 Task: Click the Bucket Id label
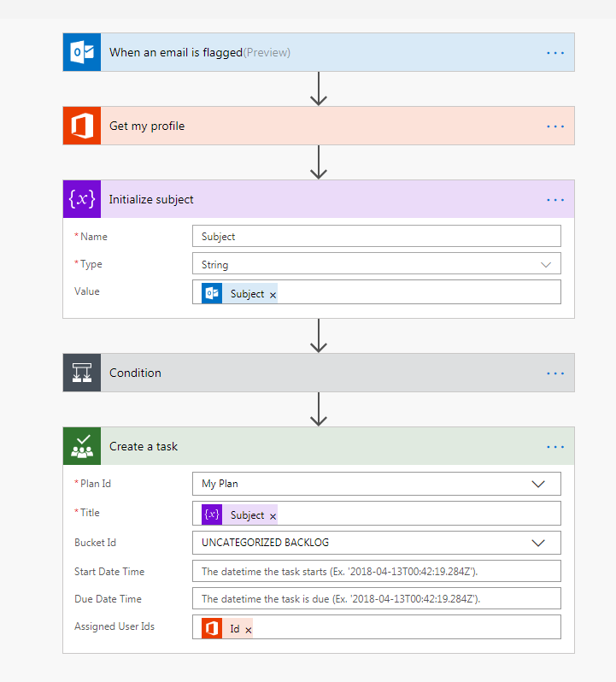tap(95, 543)
